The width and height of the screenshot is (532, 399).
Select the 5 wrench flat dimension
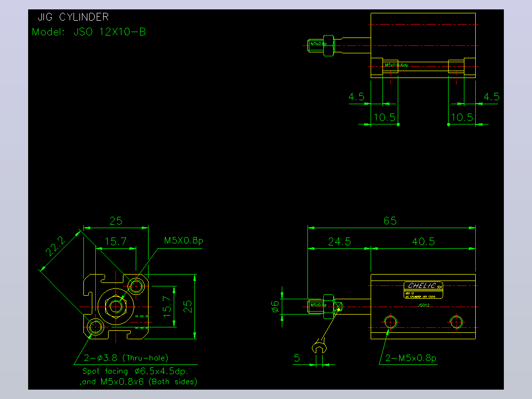pyautogui.click(x=297, y=358)
